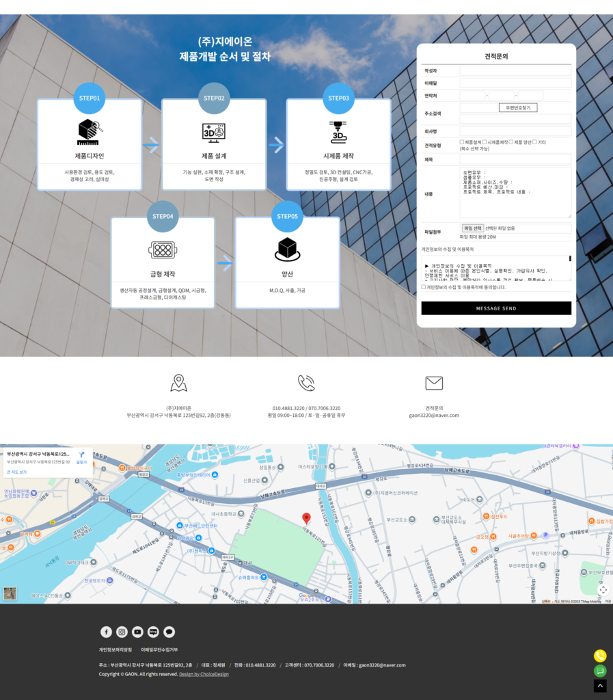Click the red location pin on map

(x=306, y=519)
